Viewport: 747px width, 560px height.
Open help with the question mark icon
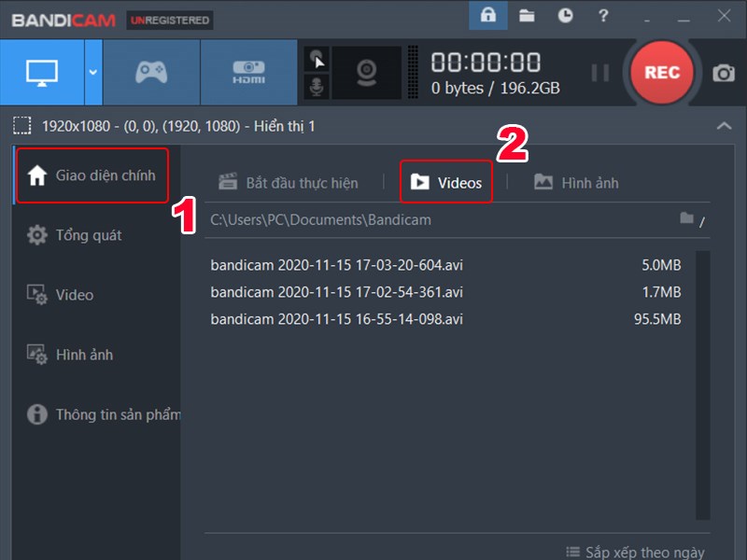tap(603, 16)
